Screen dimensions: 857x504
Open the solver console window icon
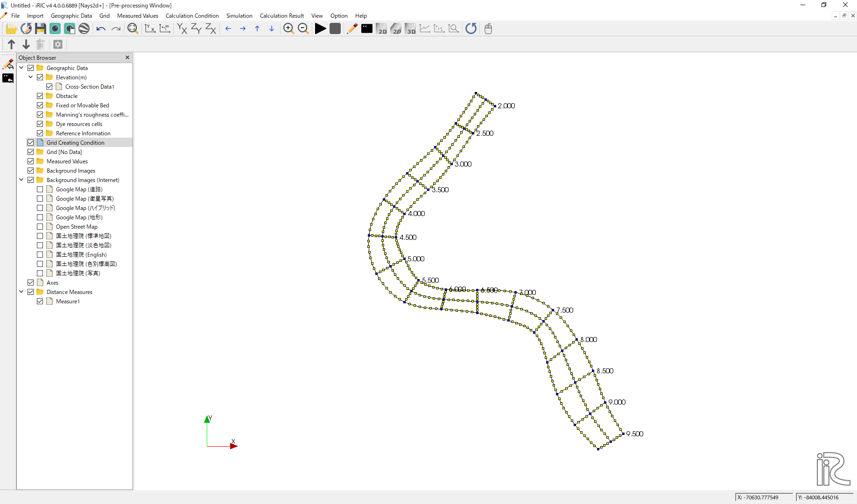pyautogui.click(x=367, y=29)
